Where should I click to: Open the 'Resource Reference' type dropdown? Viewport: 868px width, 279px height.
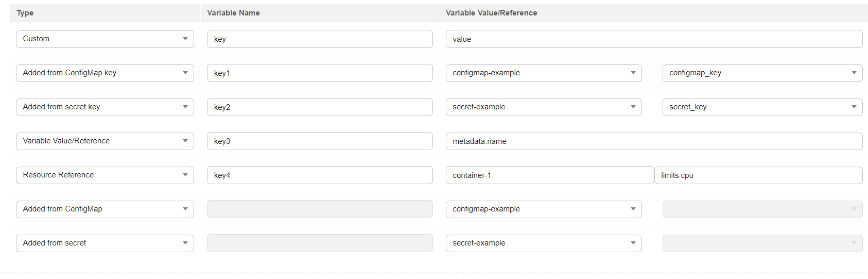(x=105, y=175)
